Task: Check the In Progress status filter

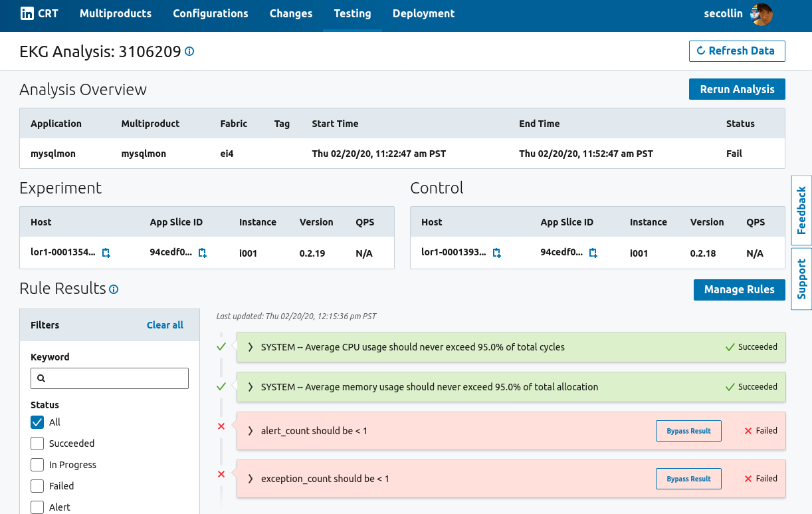Action: pyautogui.click(x=37, y=465)
